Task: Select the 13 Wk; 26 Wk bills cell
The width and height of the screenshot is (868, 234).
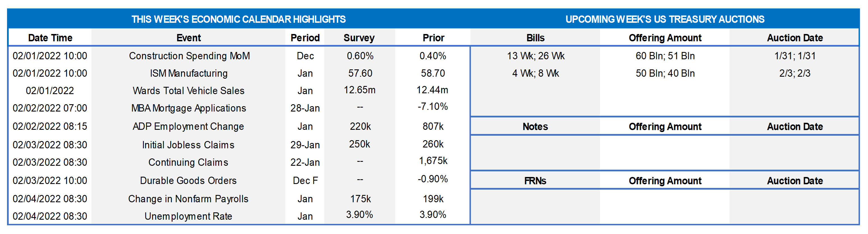Action: tap(535, 56)
